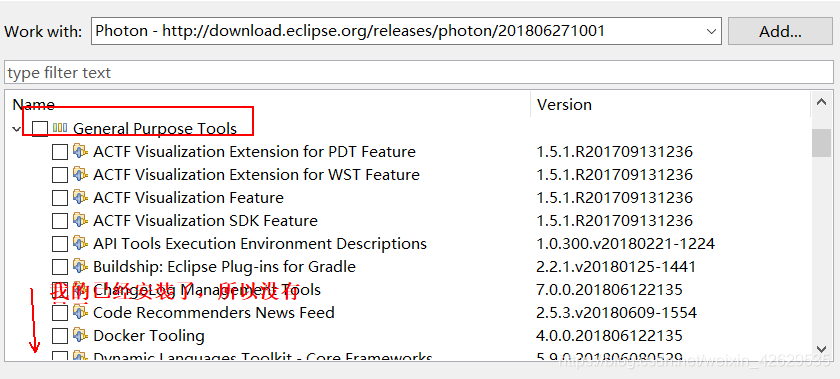Select Buildship: Eclipse Plug-ins for Gradle row
Screen dimensions: 840x379
click(224, 267)
